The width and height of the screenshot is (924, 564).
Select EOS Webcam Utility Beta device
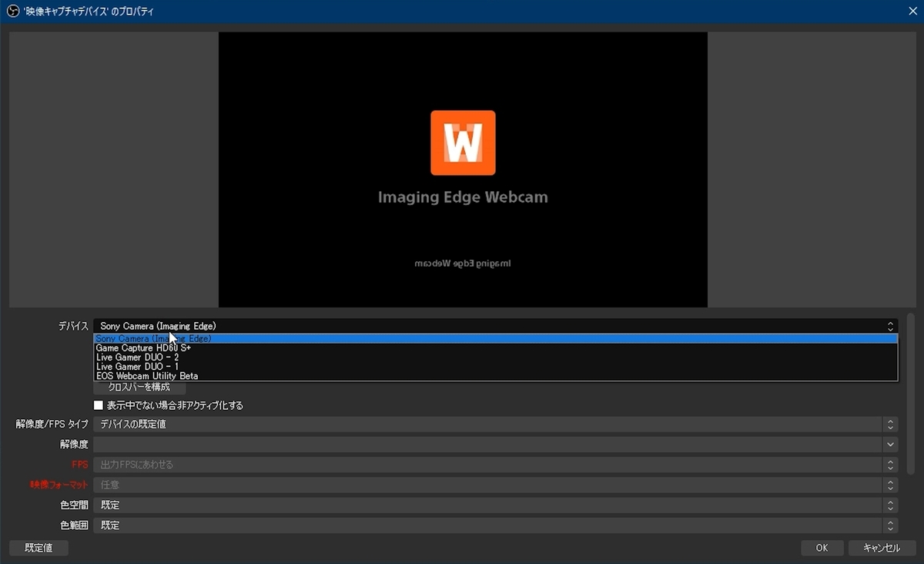[x=496, y=376]
